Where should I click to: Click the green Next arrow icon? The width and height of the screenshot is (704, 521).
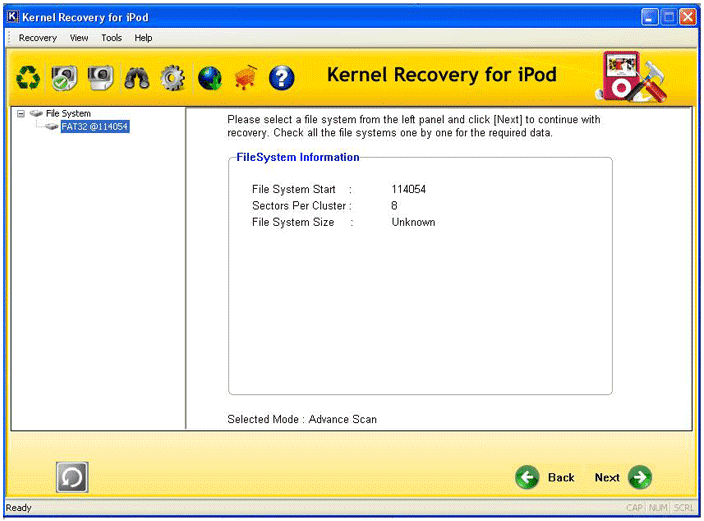[640, 477]
